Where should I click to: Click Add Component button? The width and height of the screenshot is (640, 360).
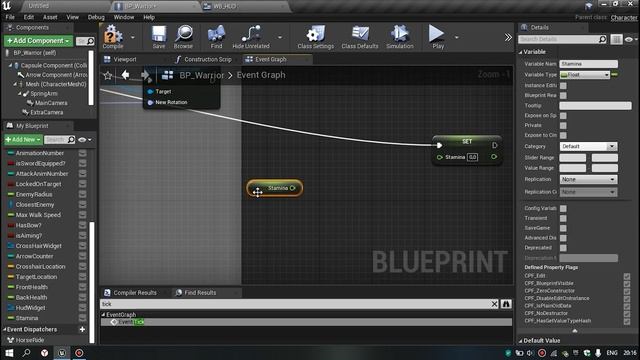(38, 41)
